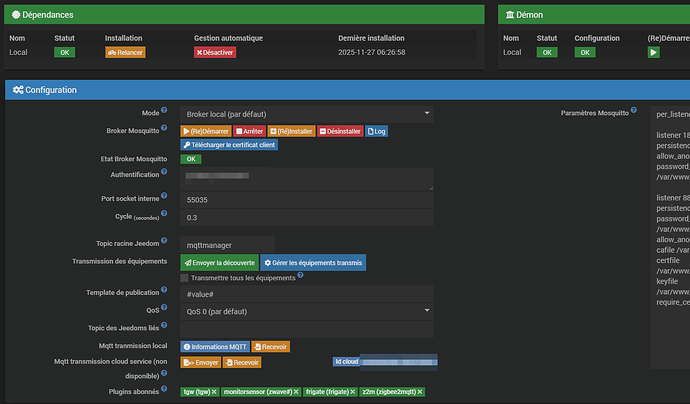The image size is (690, 404).
Task: Remove the tgw plugin tag
Action: coord(212,392)
